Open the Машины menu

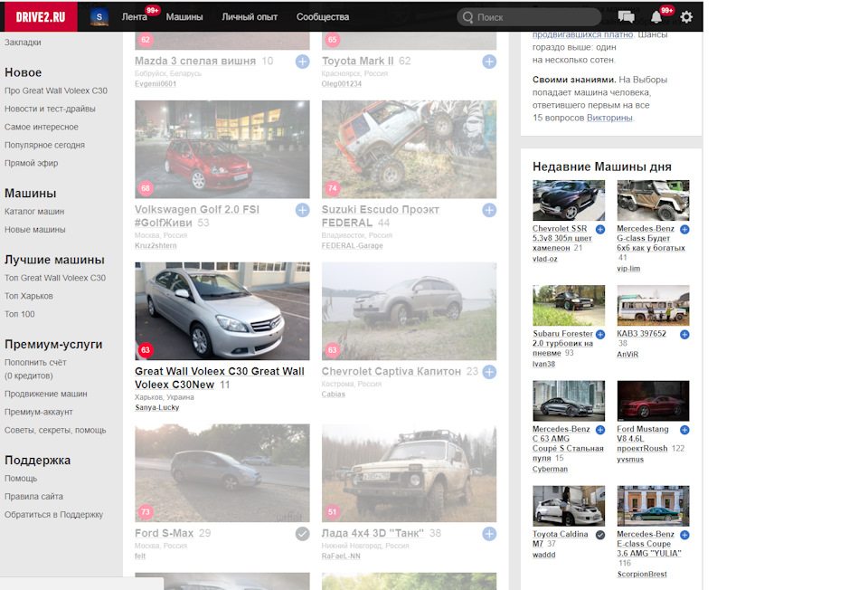[x=184, y=17]
